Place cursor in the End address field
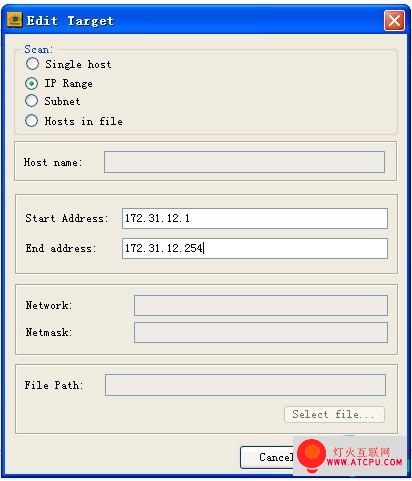Screen dimensions: 412x481 [255, 248]
